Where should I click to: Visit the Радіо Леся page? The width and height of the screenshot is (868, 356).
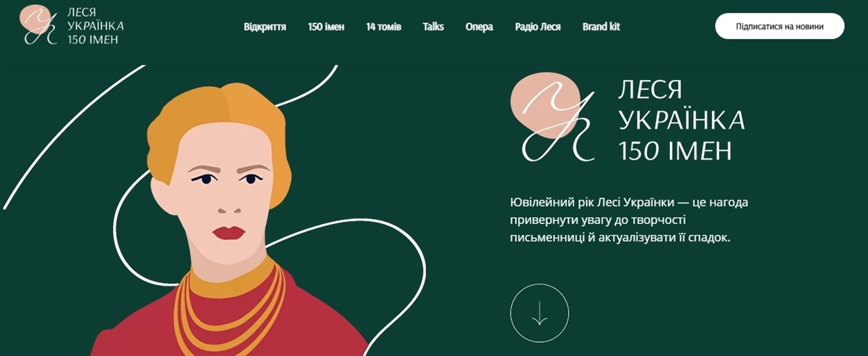(x=538, y=26)
